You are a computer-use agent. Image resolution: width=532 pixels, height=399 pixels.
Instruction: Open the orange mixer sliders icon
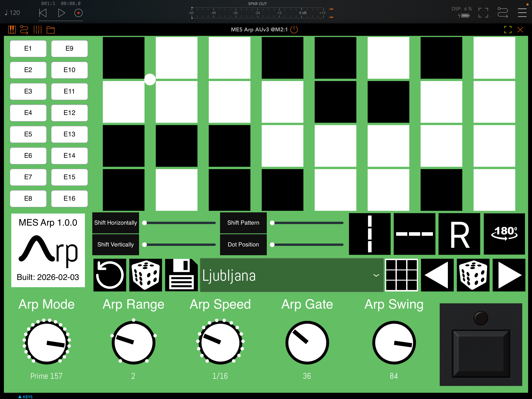pos(38,30)
